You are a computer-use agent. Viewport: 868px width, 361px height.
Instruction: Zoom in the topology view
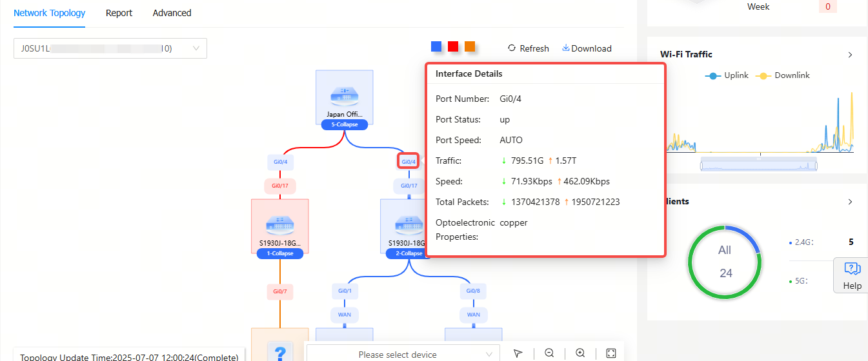pyautogui.click(x=580, y=353)
